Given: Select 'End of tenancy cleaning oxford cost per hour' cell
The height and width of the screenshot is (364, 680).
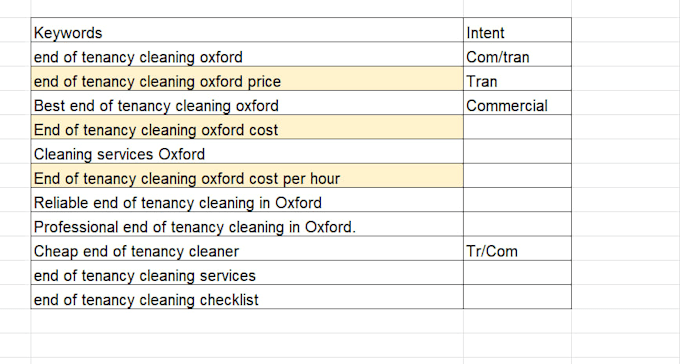Looking at the screenshot, I should (x=247, y=176).
